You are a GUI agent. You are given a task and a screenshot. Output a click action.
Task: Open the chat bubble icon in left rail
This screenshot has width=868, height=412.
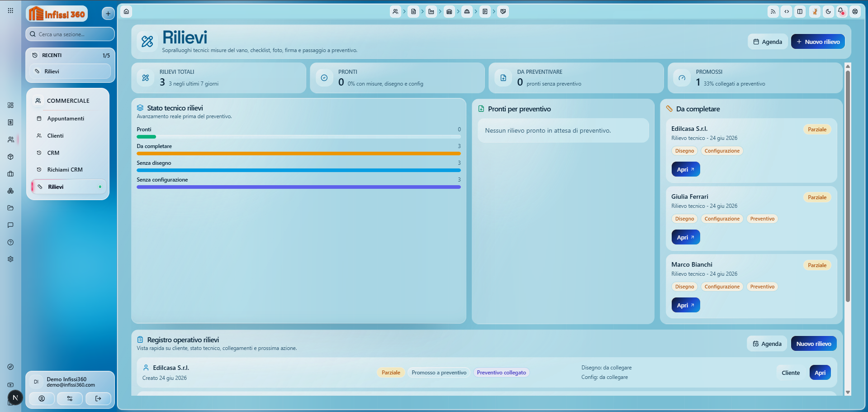[10, 225]
